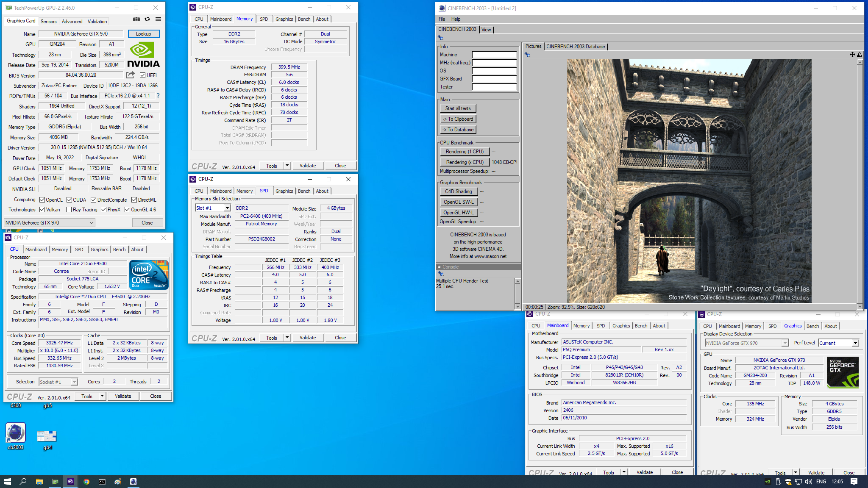Select the move picture crosshair icon
The height and width of the screenshot is (488, 868).
tap(852, 54)
